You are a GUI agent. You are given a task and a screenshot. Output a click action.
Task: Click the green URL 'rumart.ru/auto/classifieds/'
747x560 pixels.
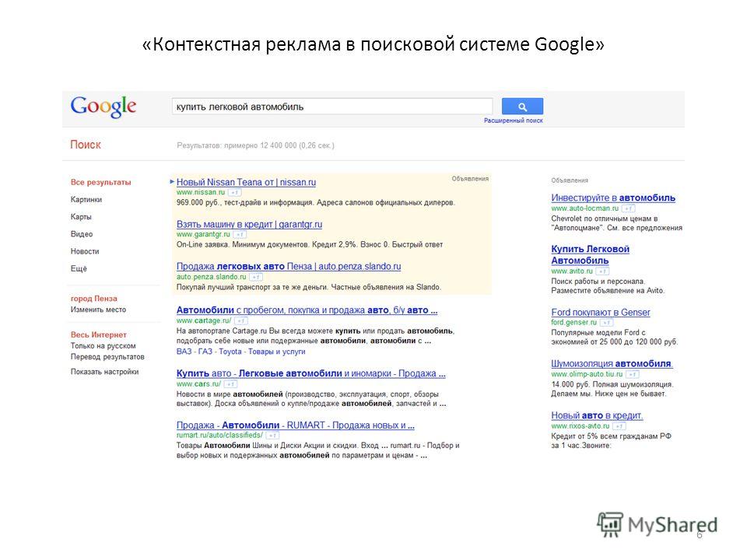coord(219,436)
